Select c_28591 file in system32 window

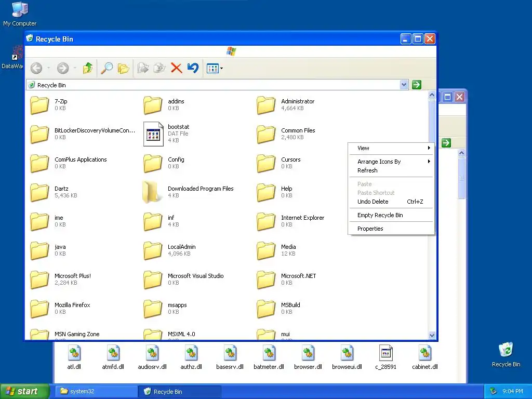[386, 357]
